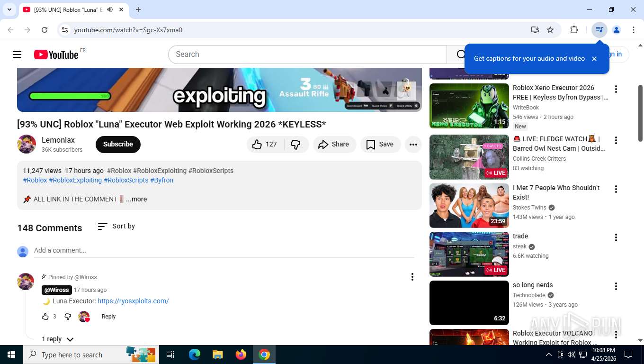644x364 pixels.
Task: Launch Firefox from the taskbar
Action: pyautogui.click(x=241, y=355)
